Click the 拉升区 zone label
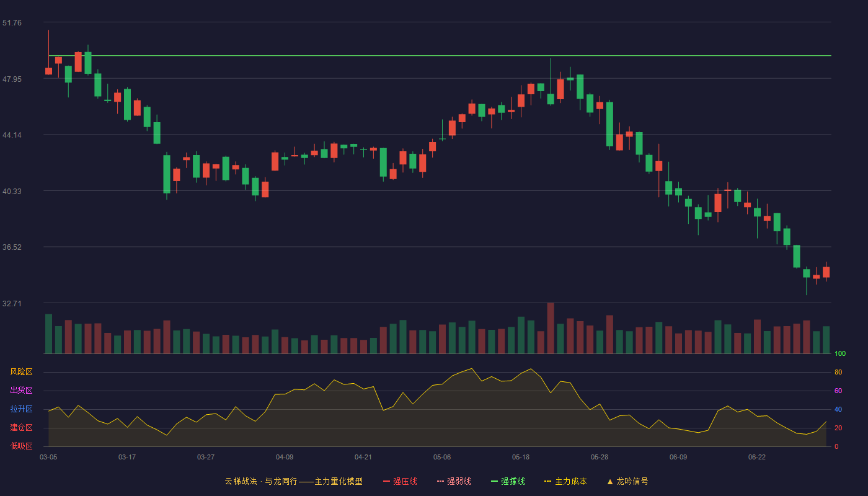Viewport: 868px width, 496px height. [x=21, y=409]
